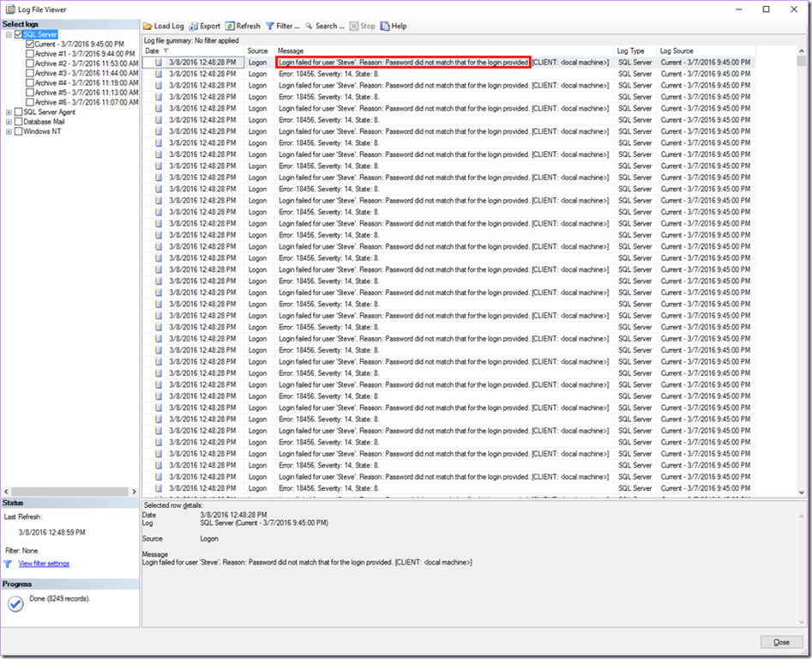Expand the SQL Server Agent node
Viewport: 812px width, 659px height.
tap(9, 112)
